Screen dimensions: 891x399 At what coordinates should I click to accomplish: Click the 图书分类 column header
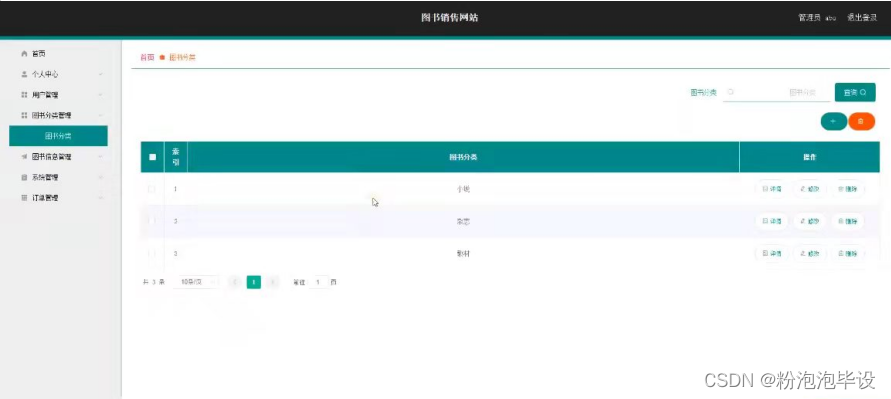[463, 157]
